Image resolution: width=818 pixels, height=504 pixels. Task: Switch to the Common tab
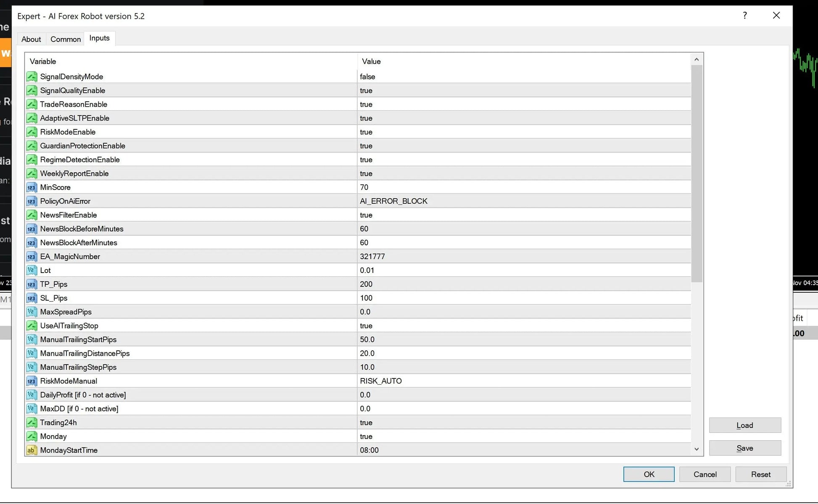66,39
